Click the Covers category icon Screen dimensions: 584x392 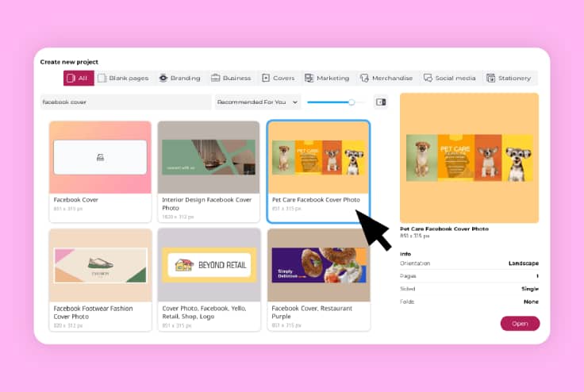266,78
